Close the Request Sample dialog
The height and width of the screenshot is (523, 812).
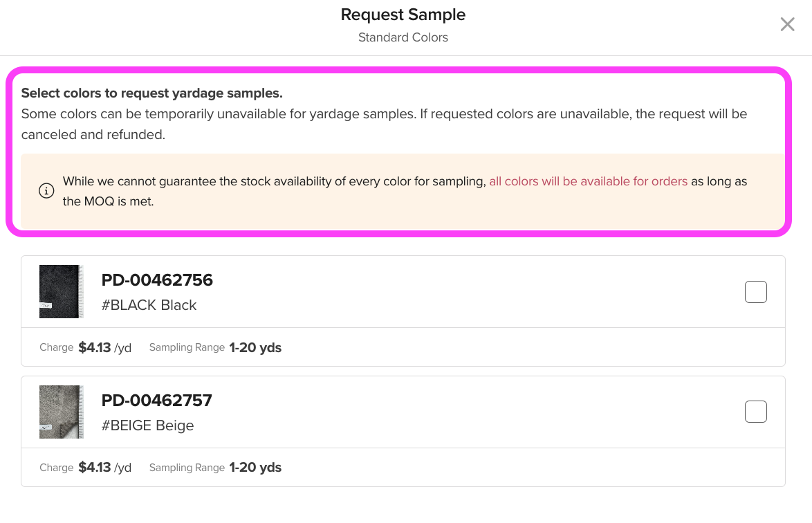(787, 24)
